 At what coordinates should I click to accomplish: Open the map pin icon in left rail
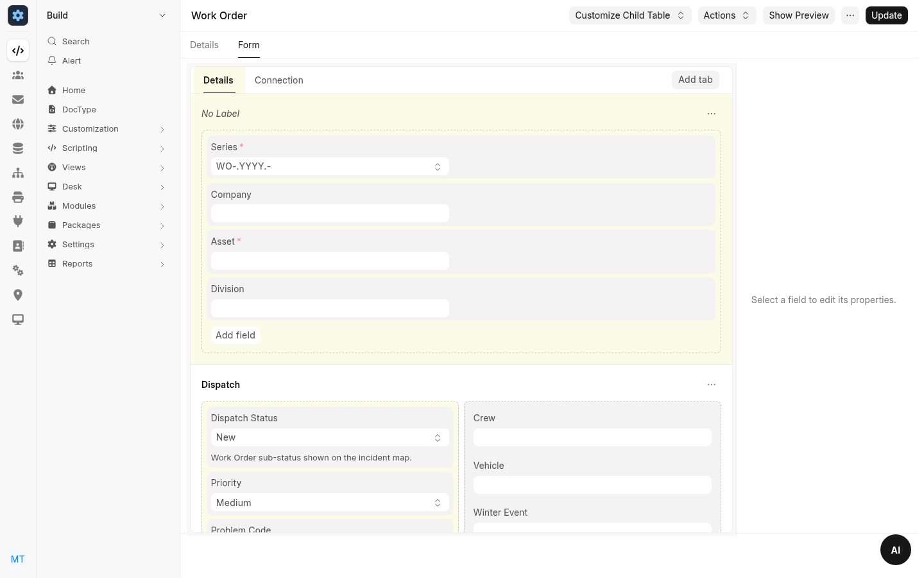pos(18,295)
